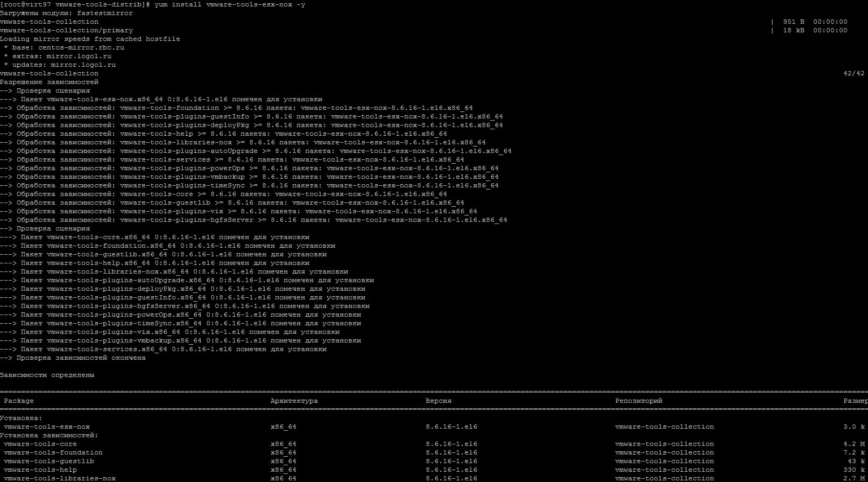Screen dimensions: 868x482
Task: Click the "yum install vmware-tools-esx-nox -y" command text
Action: [230, 4]
